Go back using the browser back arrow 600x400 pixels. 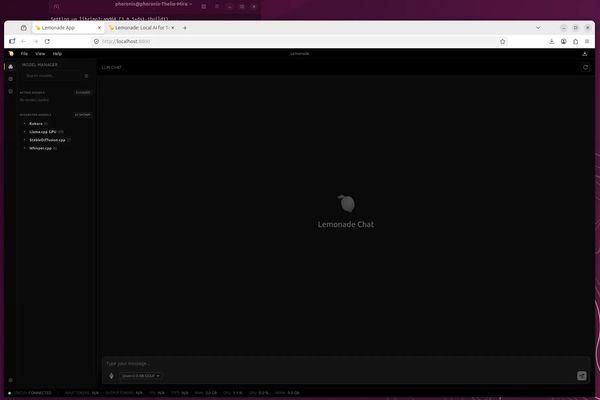[24, 41]
